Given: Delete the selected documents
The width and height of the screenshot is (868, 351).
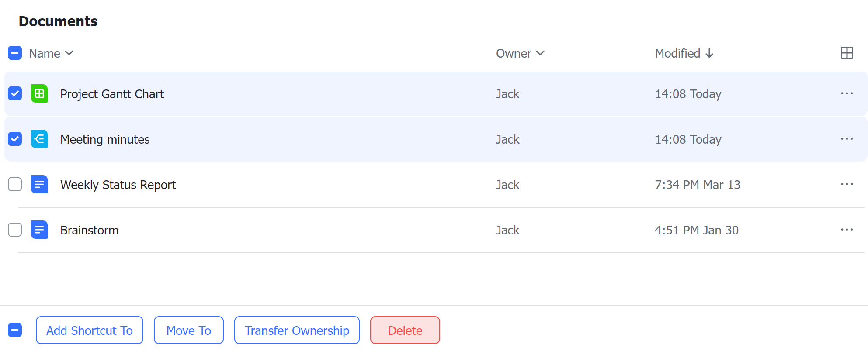Looking at the screenshot, I should [405, 330].
